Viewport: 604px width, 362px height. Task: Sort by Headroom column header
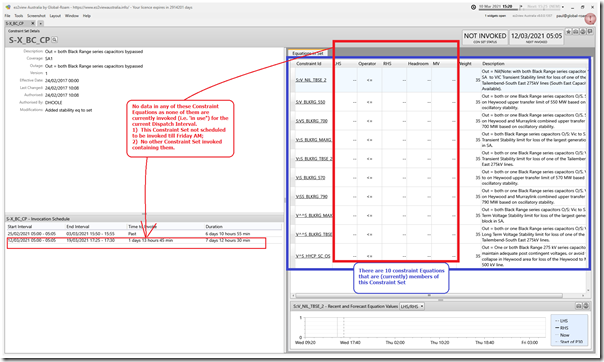[x=418, y=64]
